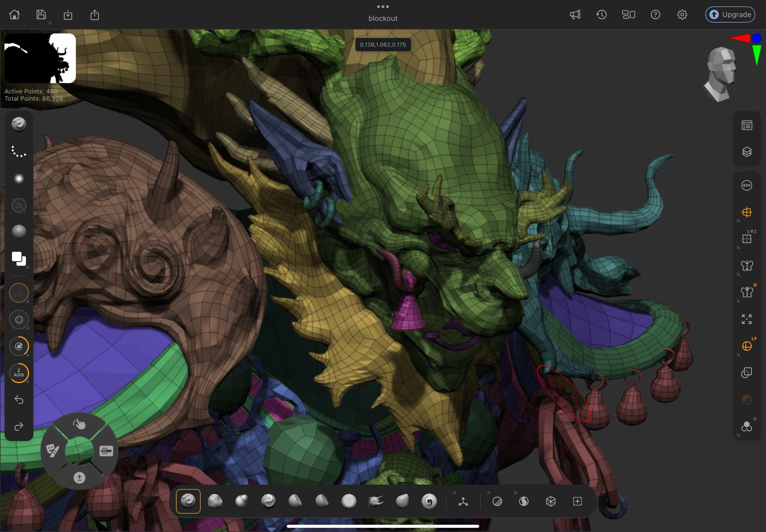The width and height of the screenshot is (766, 532).
Task: Expand the M RGB color mode options
Action: (27, 301)
